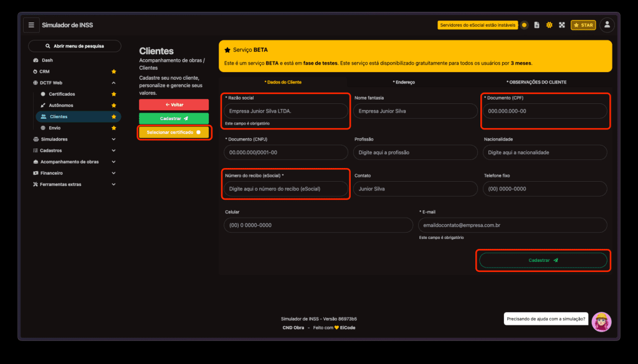Click the 'Precisando de ajuda' chat bubble
Viewport: 638px width, 364px height.
tap(546, 319)
